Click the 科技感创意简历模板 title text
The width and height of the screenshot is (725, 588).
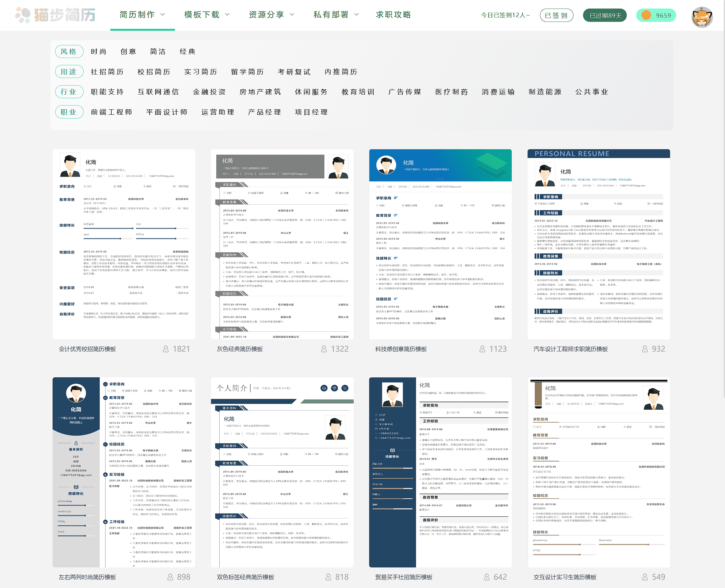[x=401, y=349]
